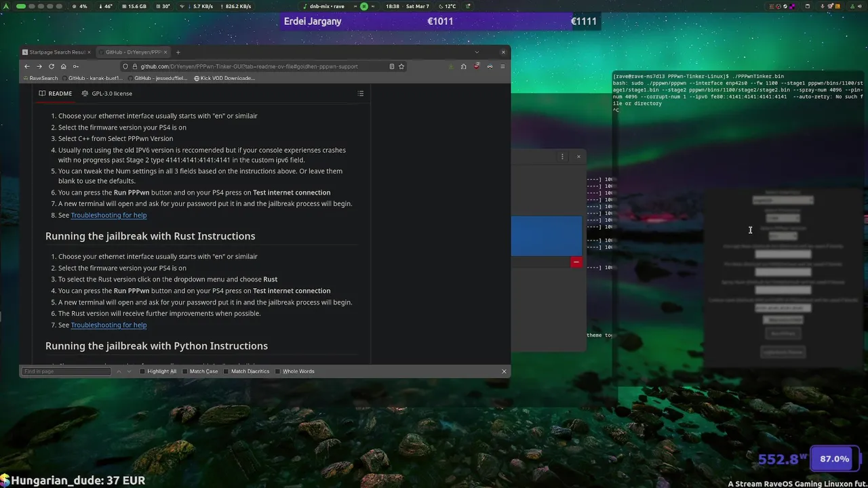Open the browser hamburger menu
Viewport: 868px width, 488px height.
502,66
